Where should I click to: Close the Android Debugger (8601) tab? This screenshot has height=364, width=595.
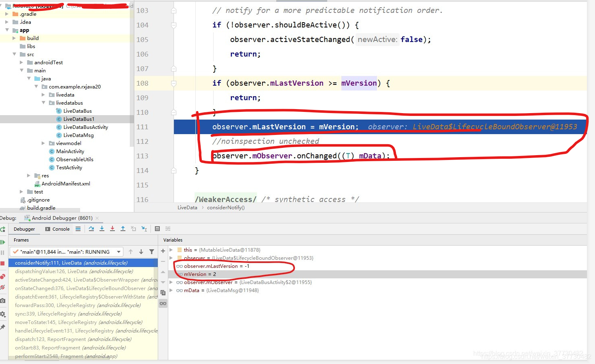pos(97,218)
